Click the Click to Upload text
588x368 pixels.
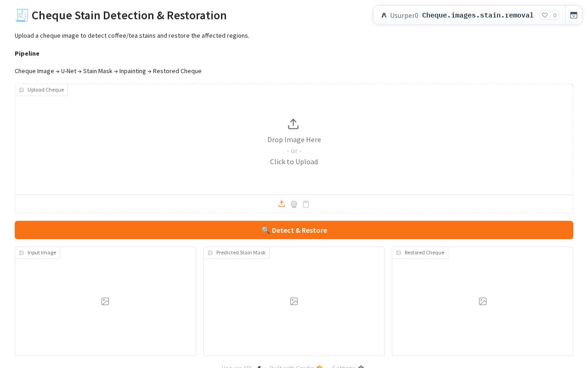pos(294,161)
